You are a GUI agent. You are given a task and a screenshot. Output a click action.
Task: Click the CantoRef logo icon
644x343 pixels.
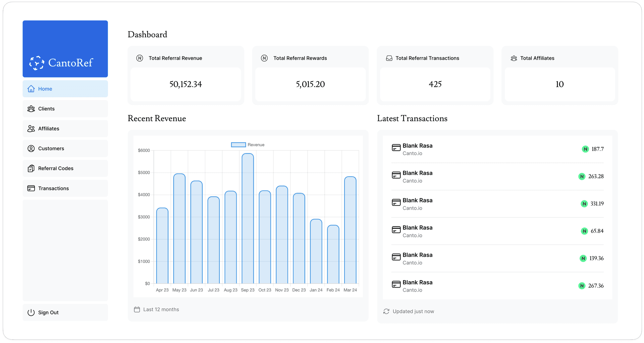pos(37,63)
